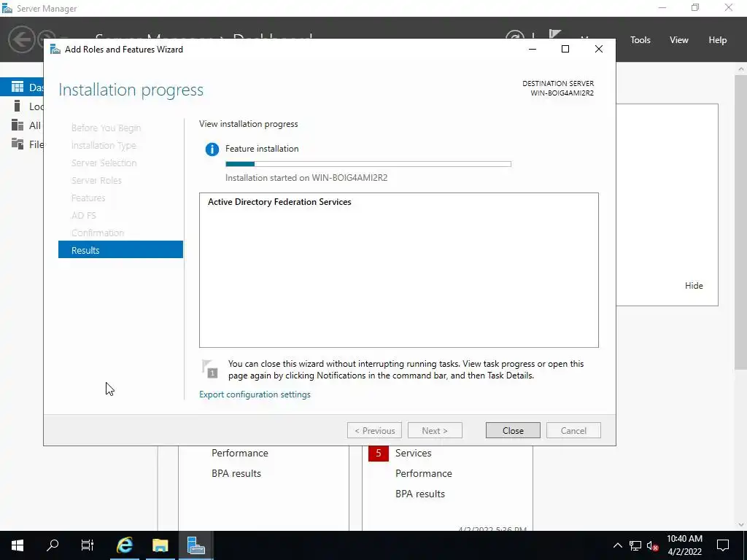
Task: Click the Server Manager back arrow button
Action: click(21, 39)
